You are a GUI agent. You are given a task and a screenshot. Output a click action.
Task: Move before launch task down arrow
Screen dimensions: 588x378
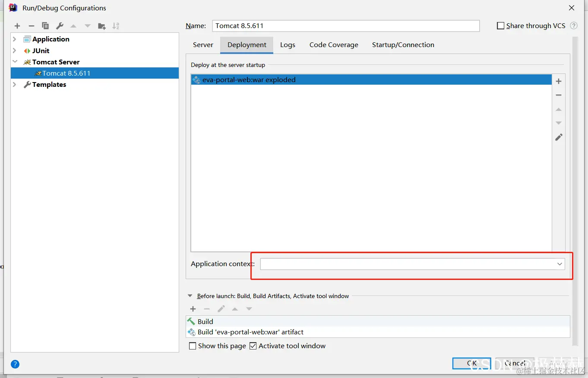(249, 309)
